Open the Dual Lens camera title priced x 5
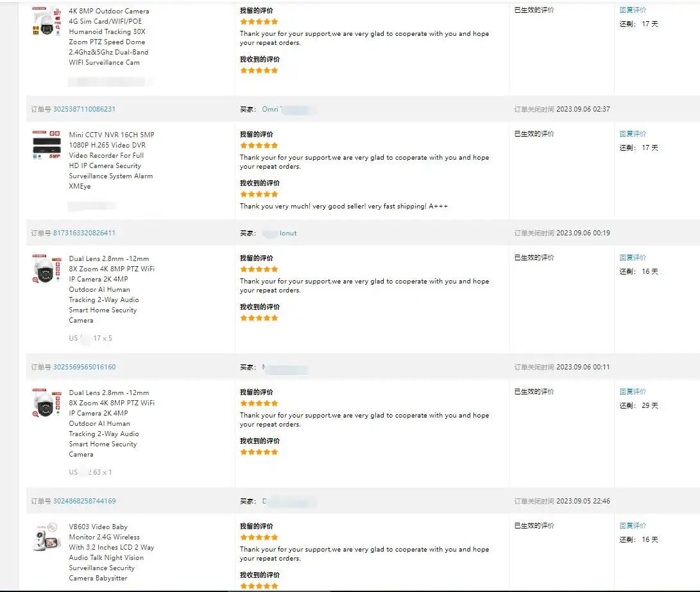 (x=112, y=289)
